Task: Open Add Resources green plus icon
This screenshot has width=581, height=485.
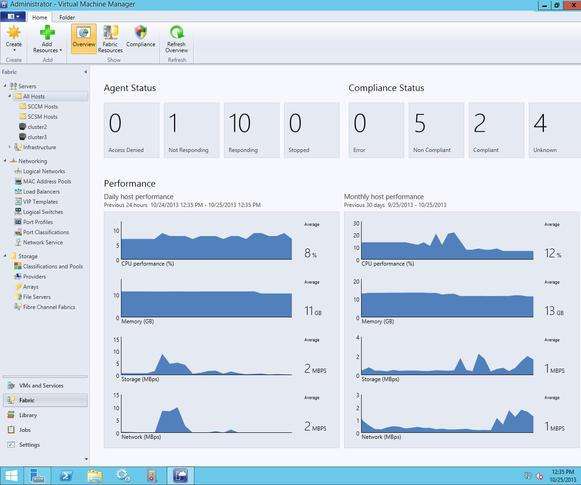Action: point(47,39)
